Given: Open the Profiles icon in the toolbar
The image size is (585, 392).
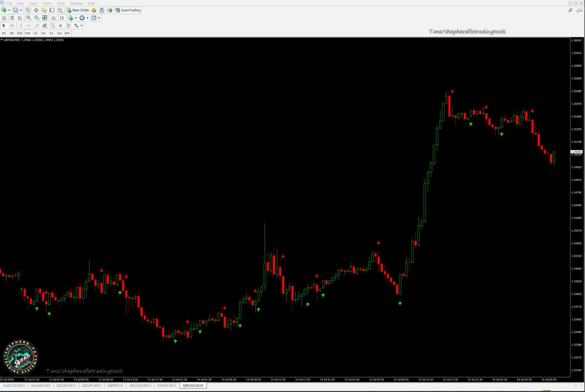Looking at the screenshot, I should [15, 10].
